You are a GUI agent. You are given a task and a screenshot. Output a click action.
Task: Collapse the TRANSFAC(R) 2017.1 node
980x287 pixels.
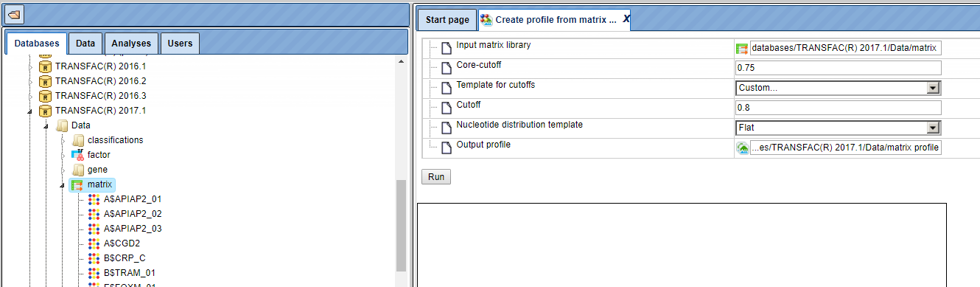tap(30, 111)
